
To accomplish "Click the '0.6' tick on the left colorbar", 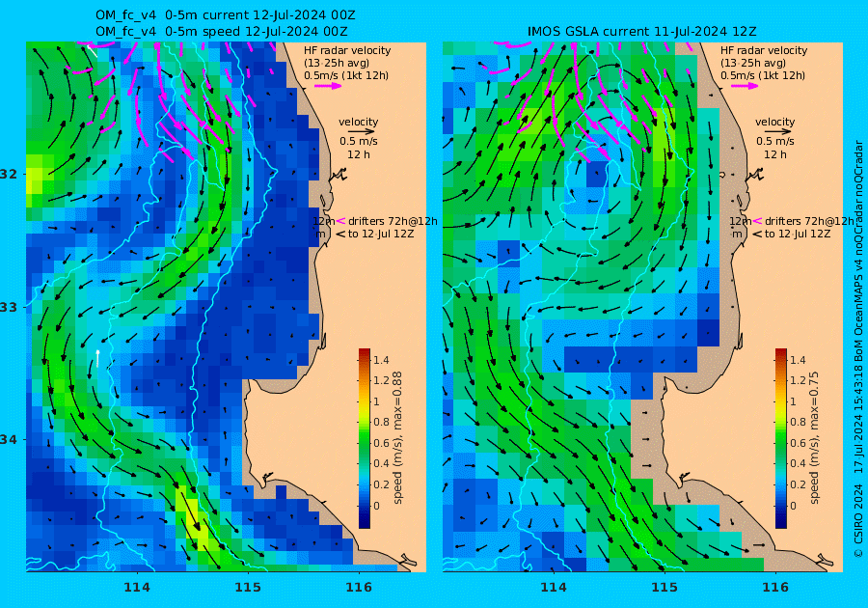I will coord(381,443).
